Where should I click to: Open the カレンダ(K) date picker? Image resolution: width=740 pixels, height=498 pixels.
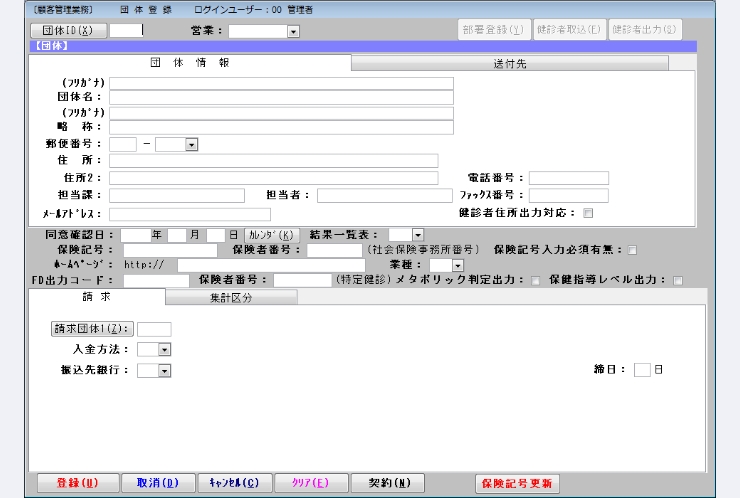(272, 234)
